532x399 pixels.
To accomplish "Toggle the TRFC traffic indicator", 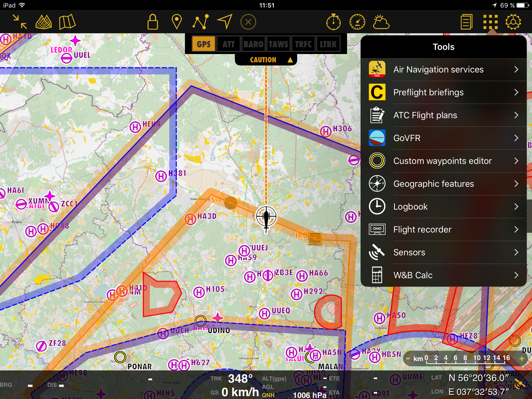I will coord(303,44).
